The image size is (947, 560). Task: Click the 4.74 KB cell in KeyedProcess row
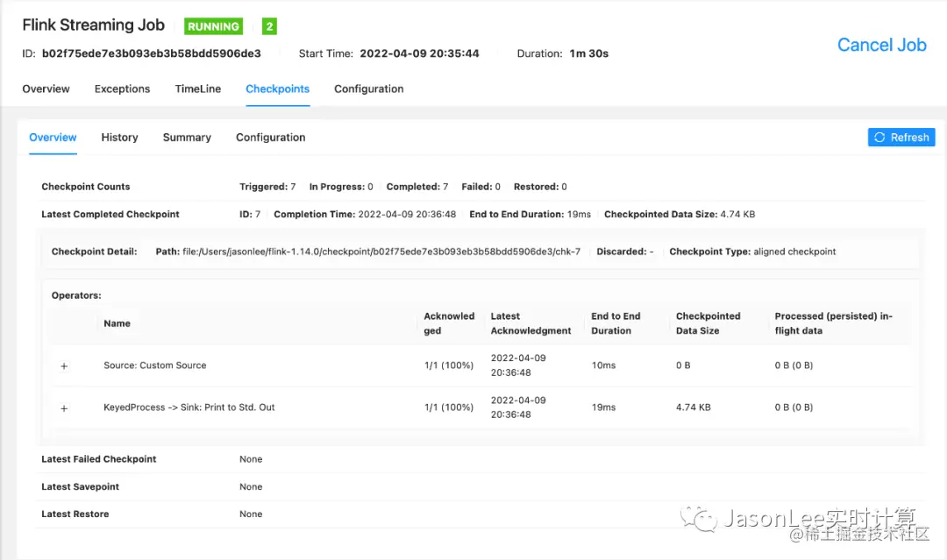click(694, 408)
